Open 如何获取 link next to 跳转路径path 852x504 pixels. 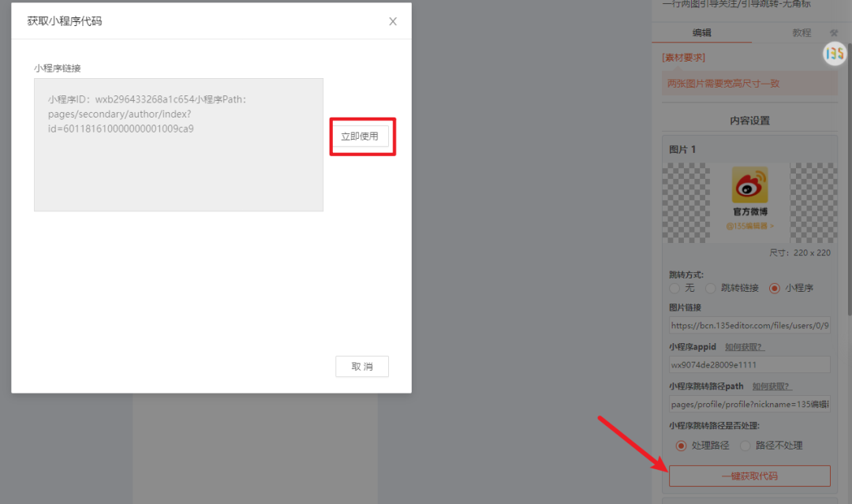click(772, 386)
